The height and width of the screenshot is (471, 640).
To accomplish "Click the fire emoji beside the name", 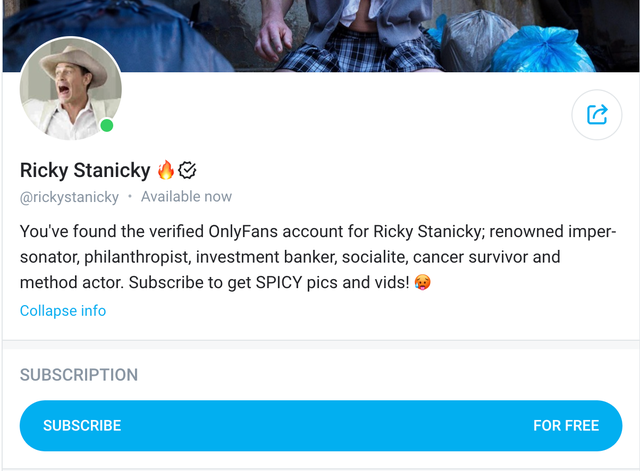I will pos(166,170).
